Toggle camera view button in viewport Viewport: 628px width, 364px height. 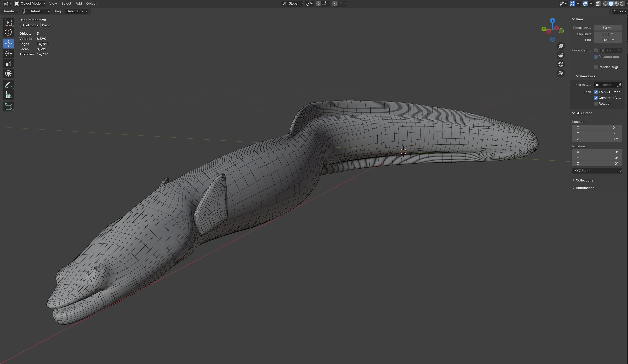coord(561,64)
